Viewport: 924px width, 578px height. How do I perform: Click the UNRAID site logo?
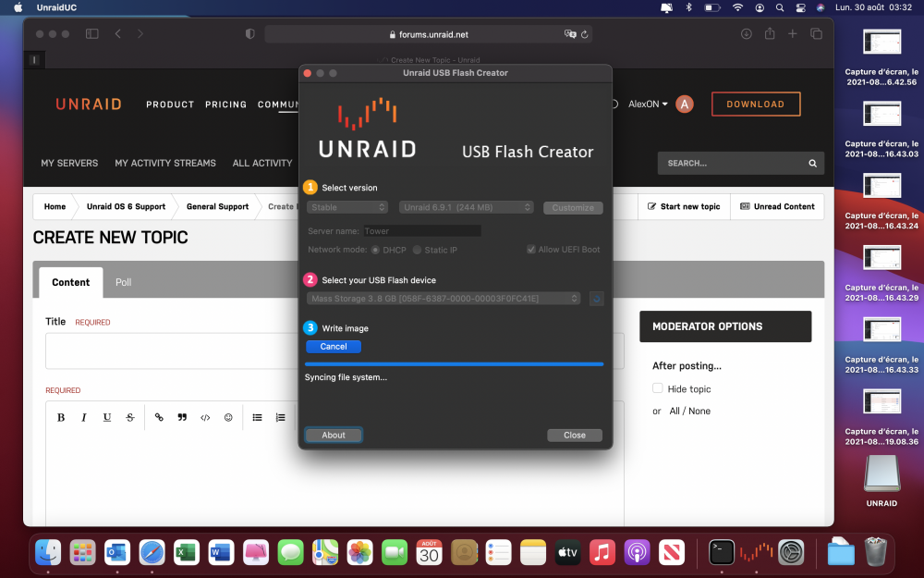coord(89,105)
